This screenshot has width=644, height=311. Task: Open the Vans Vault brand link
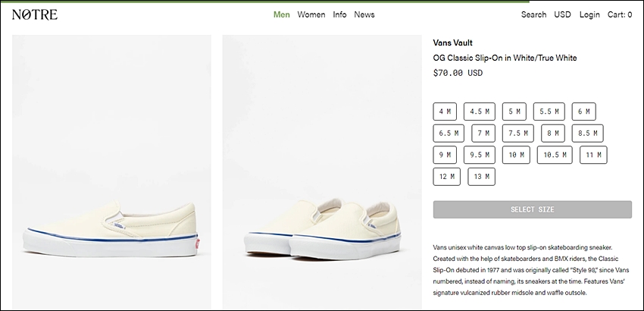point(452,42)
